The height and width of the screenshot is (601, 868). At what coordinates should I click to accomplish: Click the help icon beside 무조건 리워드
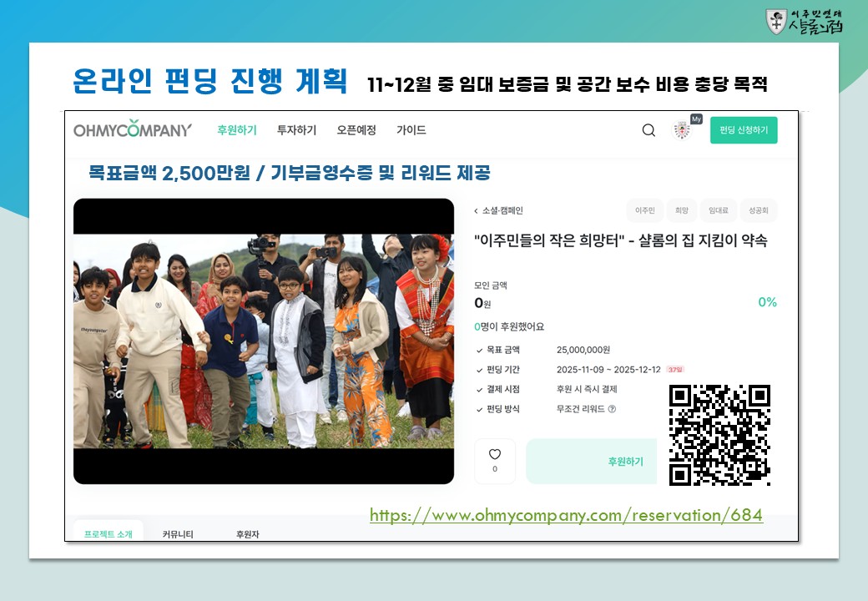point(612,409)
